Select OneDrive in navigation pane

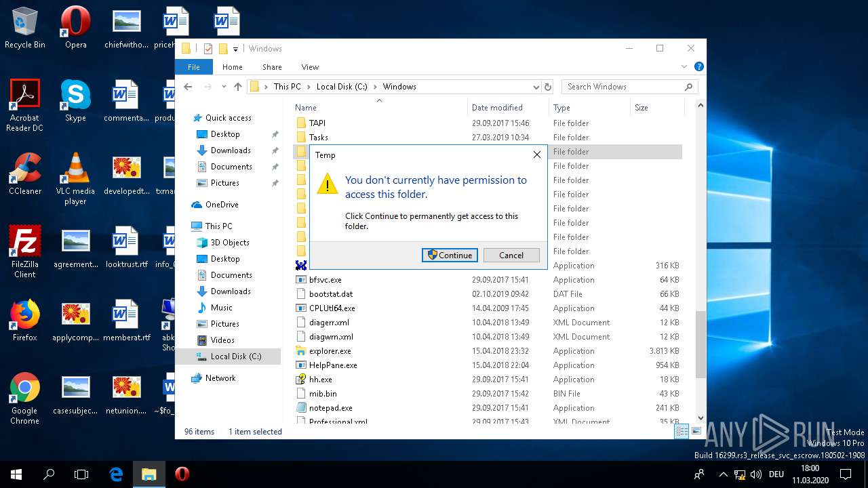(x=222, y=205)
